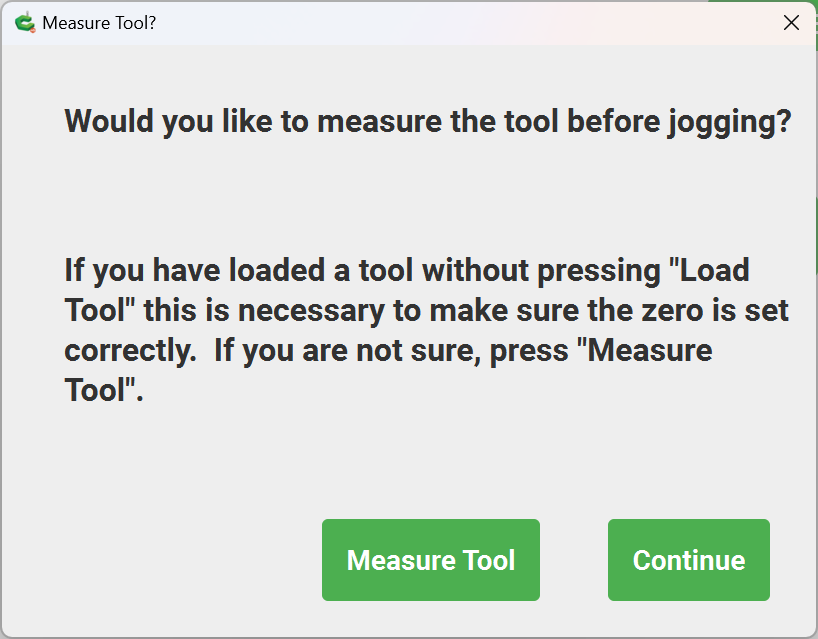Click the word "necessary" in the message

click(311, 312)
